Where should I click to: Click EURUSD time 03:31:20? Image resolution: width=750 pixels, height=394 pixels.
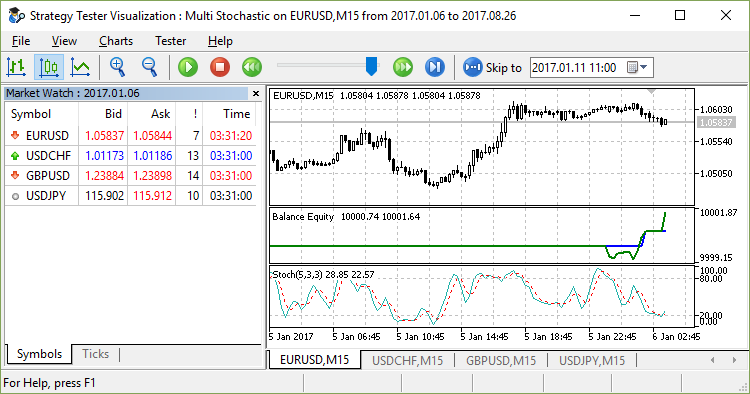click(x=231, y=136)
